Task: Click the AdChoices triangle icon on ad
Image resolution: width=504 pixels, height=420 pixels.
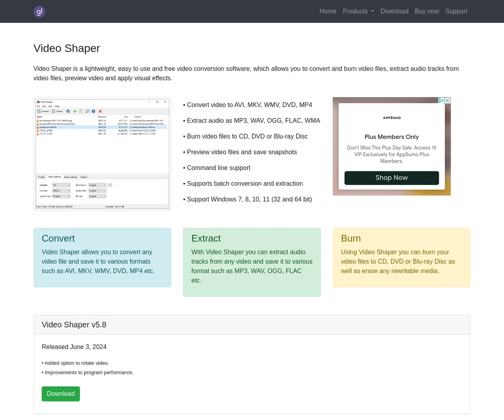Action: tap(441, 100)
